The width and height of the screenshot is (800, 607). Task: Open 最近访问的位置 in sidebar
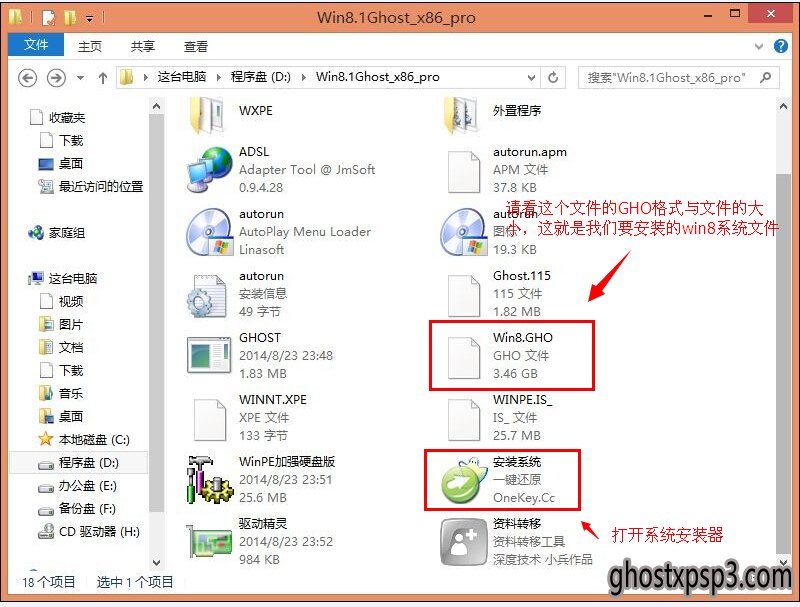[x=101, y=187]
